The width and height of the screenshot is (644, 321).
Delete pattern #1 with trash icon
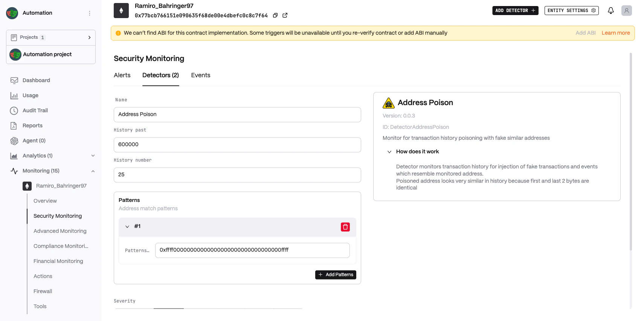point(345,227)
